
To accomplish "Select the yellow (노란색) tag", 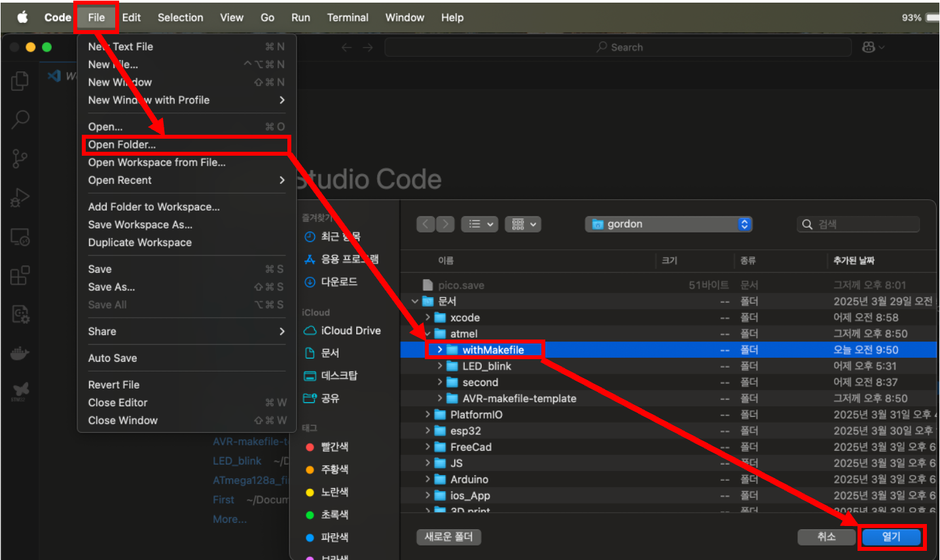I will point(327,492).
